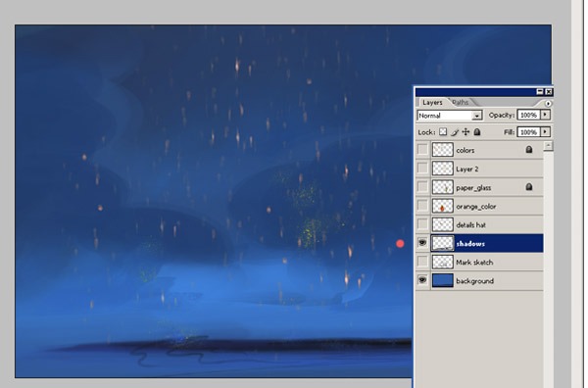Image resolution: width=588 pixels, height=388 pixels.
Task: Show the details hat layer
Action: [x=422, y=224]
